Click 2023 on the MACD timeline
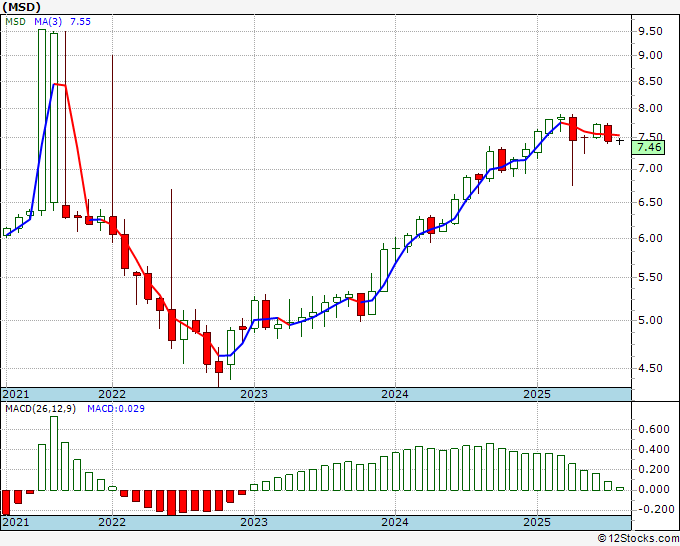The image size is (680, 546). [x=254, y=522]
